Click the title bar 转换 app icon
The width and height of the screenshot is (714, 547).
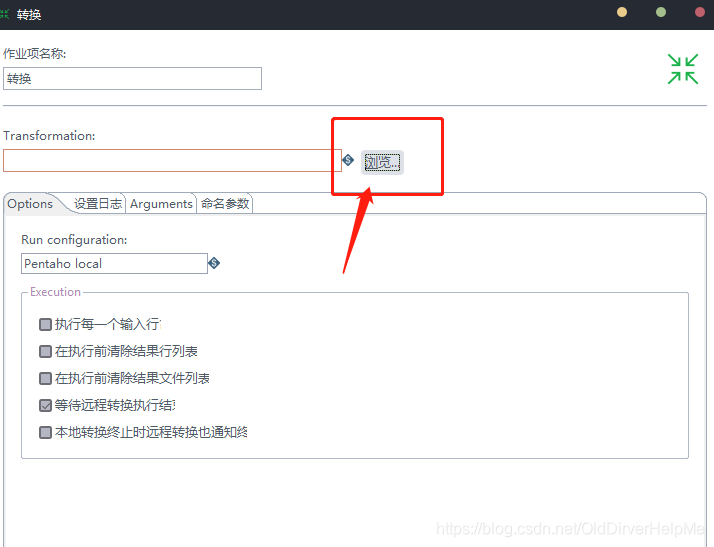(5, 14)
